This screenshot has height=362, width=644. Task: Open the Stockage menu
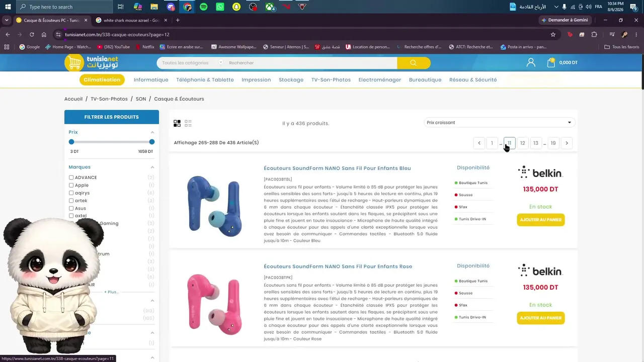pos(291,79)
